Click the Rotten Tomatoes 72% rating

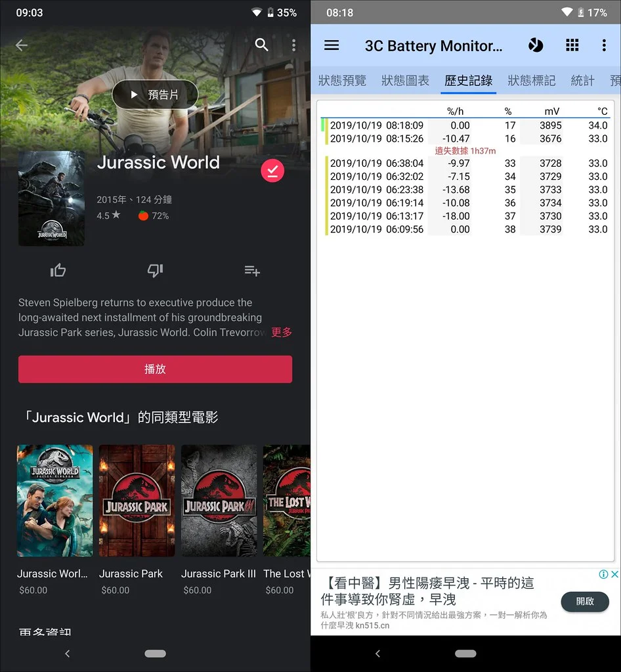click(x=154, y=216)
